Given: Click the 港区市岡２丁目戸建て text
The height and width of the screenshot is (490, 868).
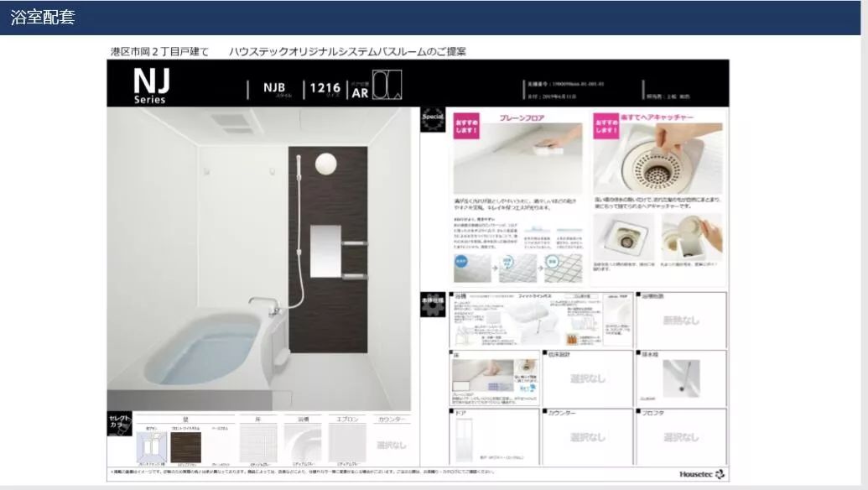Looking at the screenshot, I should click(159, 51).
